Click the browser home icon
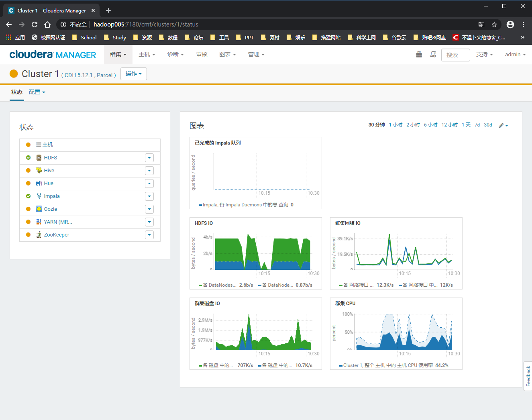Viewport: 532px width, 420px height. 47,24
